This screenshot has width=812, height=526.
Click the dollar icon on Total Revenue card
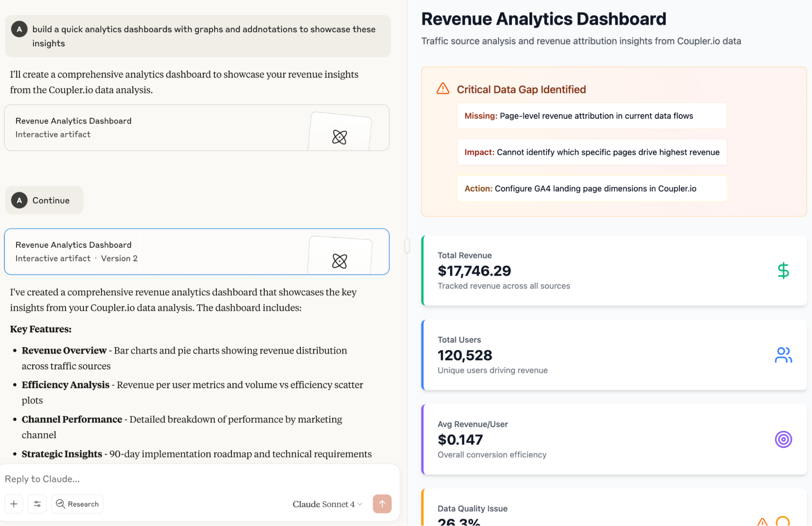click(x=783, y=271)
